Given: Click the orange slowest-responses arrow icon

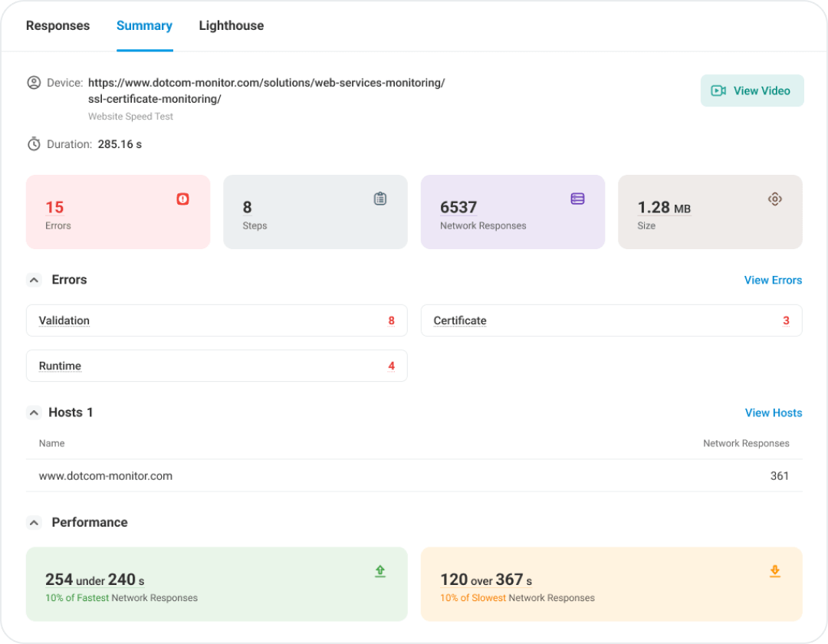Looking at the screenshot, I should coord(774,570).
